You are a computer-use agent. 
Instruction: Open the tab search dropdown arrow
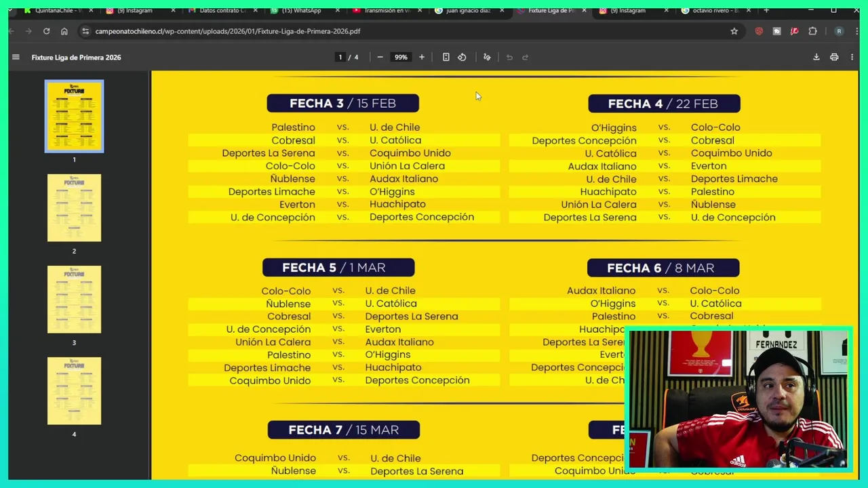11,10
